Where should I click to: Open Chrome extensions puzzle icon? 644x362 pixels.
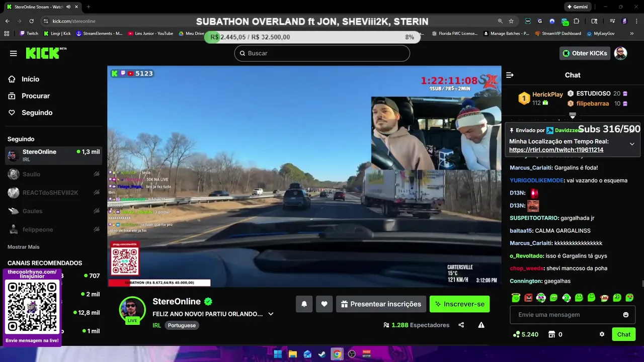click(x=577, y=21)
